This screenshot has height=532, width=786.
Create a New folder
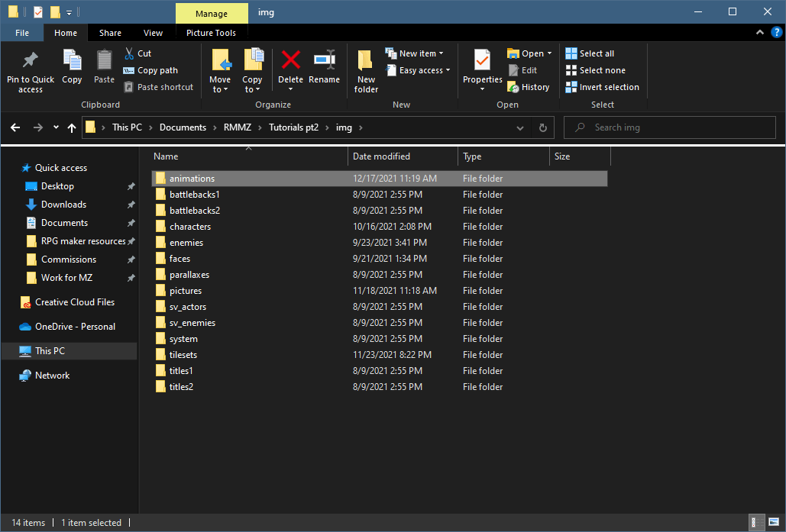click(x=366, y=72)
